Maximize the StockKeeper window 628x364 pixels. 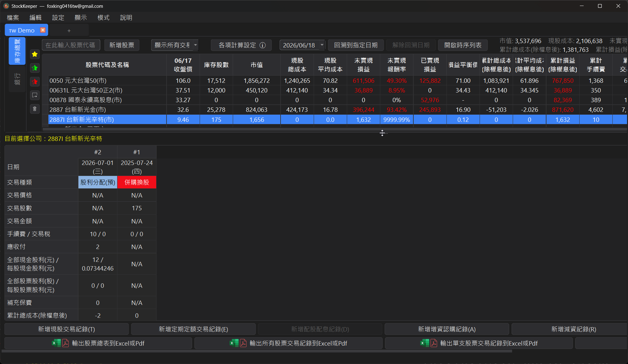(x=600, y=6)
